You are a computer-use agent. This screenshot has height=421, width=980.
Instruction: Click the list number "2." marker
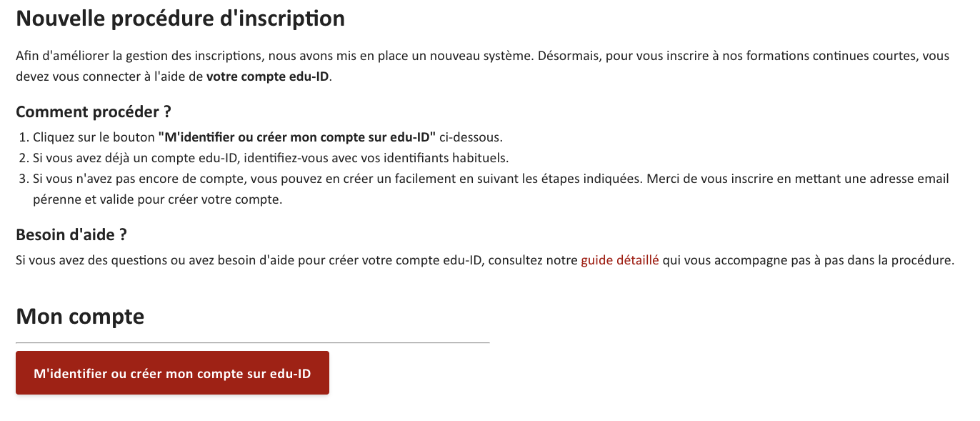(24, 158)
